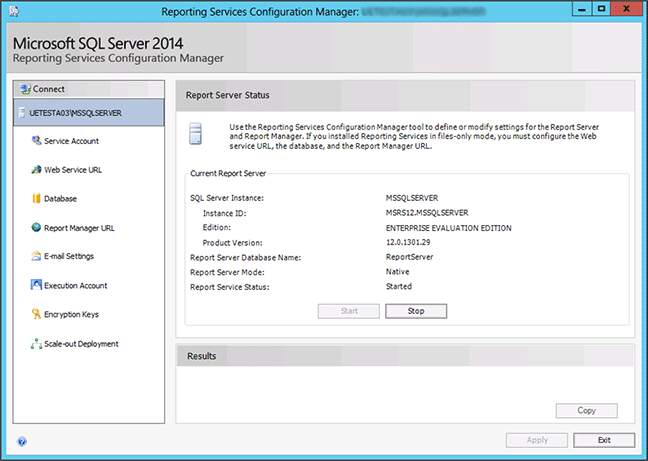This screenshot has height=461, width=648.
Task: Minimize the Configuration Manager window
Action: click(582, 9)
